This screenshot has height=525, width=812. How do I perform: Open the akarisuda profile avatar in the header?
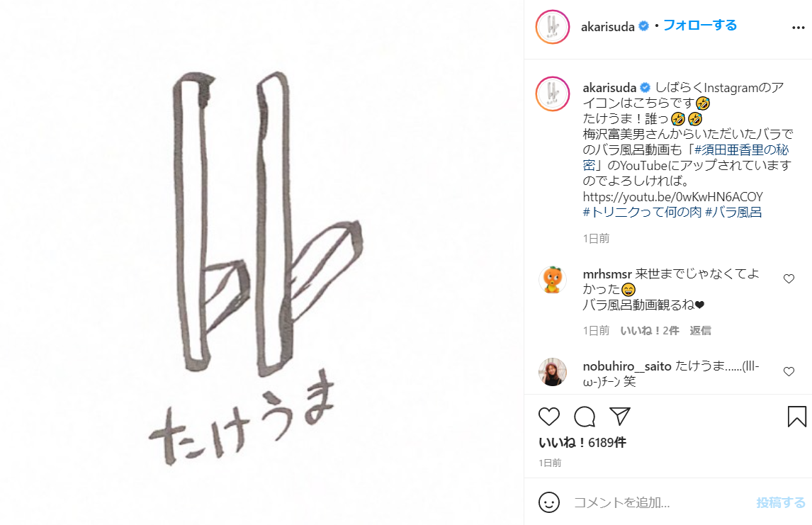[x=553, y=27]
